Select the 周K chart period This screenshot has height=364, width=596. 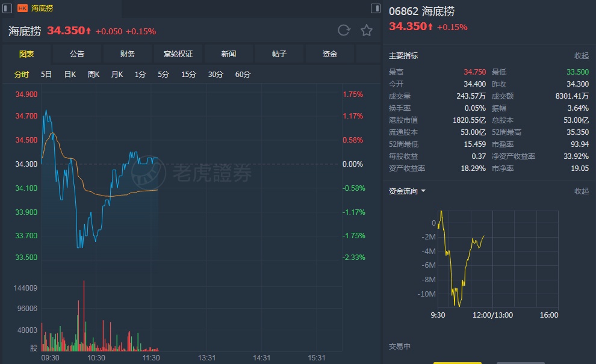(x=93, y=75)
